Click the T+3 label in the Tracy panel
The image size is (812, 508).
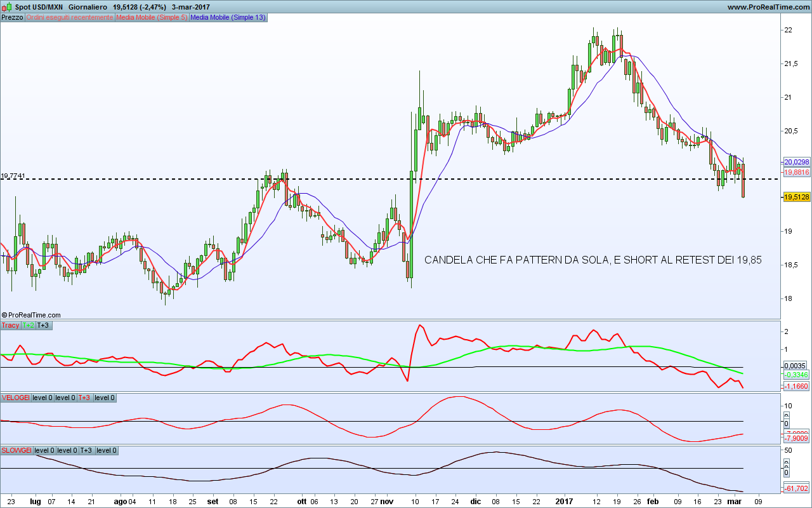(x=43, y=325)
